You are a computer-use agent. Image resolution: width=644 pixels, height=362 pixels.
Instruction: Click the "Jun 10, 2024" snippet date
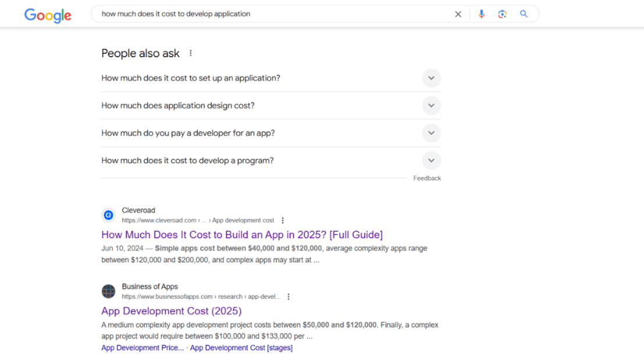pyautogui.click(x=122, y=248)
